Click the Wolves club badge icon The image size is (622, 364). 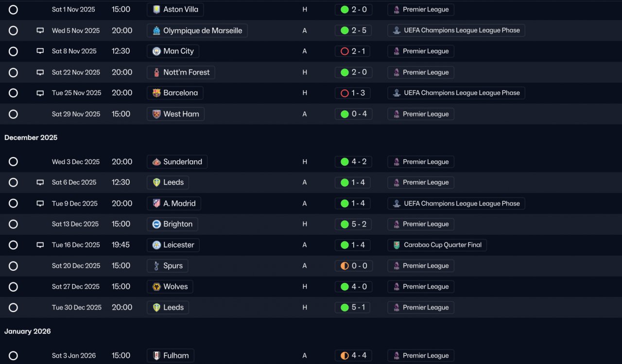coord(156,287)
